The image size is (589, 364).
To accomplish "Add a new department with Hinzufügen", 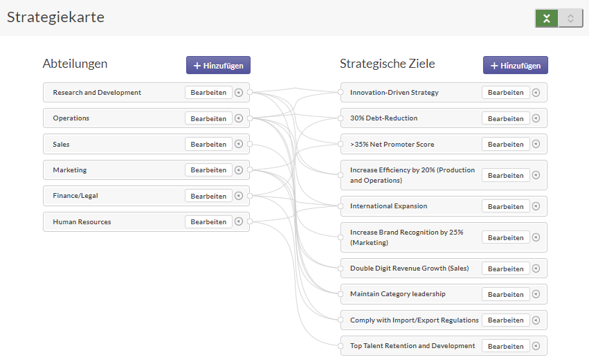I will [x=218, y=65].
